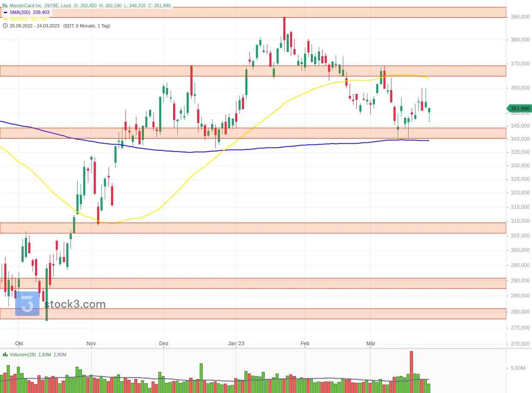Click the Dez marker on time axis
The height and width of the screenshot is (393, 532).
tap(164, 344)
